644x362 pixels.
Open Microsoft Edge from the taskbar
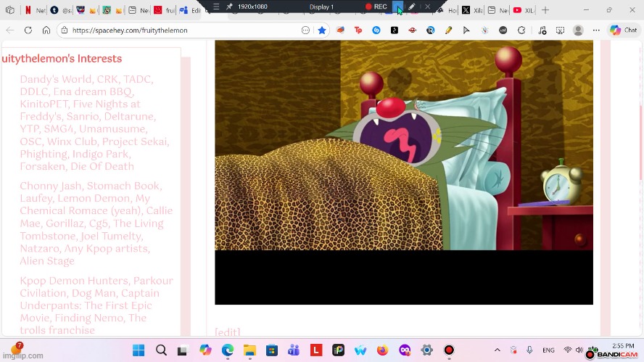pos(227,350)
